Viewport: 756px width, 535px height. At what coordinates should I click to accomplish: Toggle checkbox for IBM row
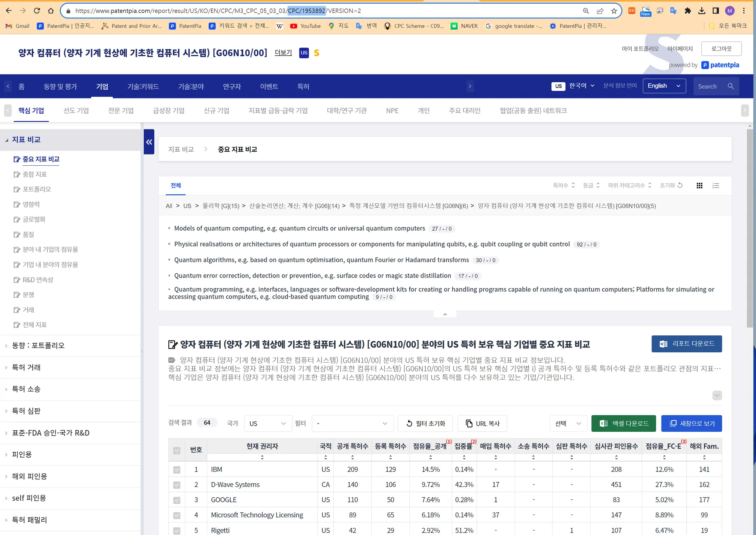[x=177, y=470]
